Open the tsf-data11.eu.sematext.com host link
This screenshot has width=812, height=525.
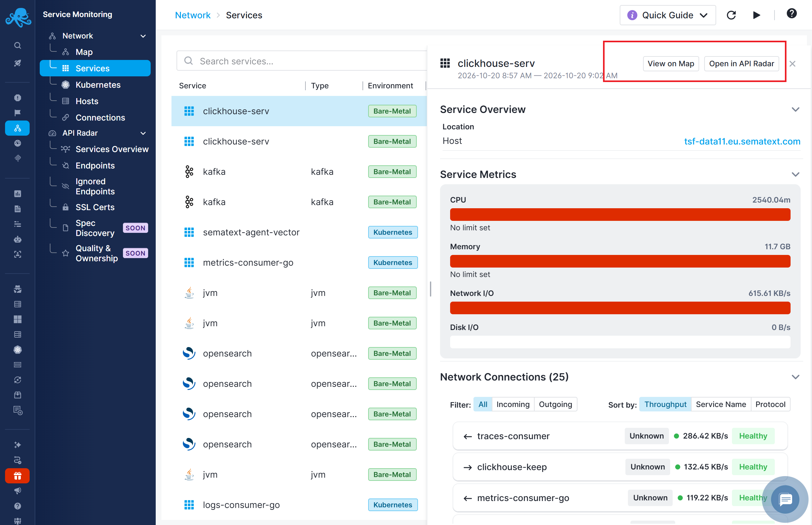[742, 141]
